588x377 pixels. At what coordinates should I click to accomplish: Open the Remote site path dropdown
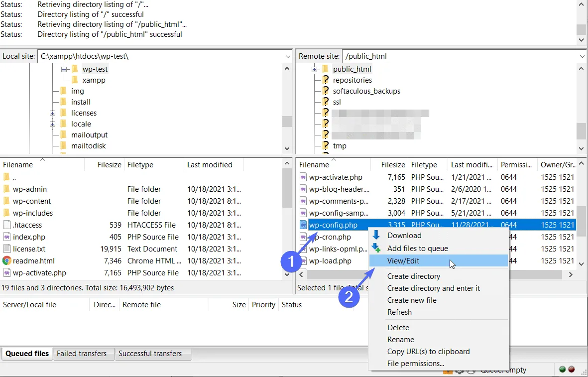[582, 56]
